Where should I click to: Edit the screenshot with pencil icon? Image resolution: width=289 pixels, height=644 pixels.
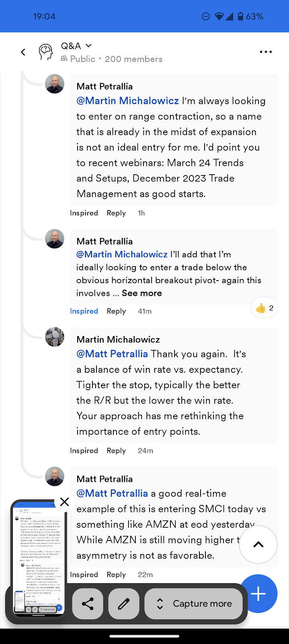coord(124,603)
